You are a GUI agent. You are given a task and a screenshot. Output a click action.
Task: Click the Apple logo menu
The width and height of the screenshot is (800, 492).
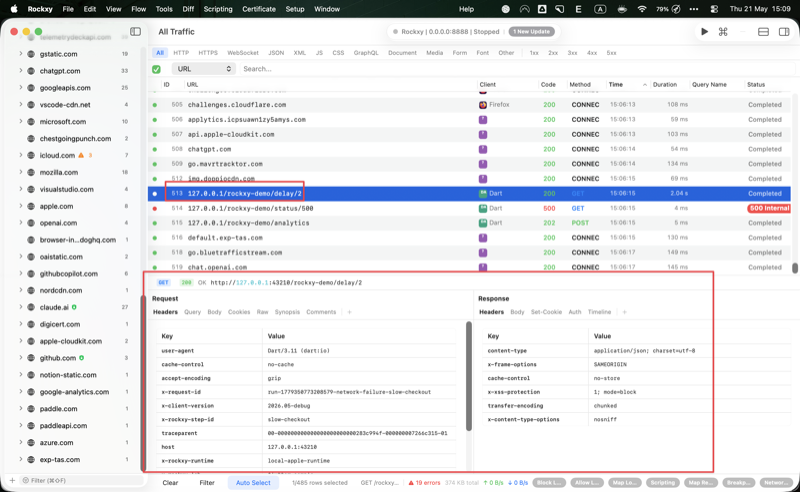(x=14, y=9)
